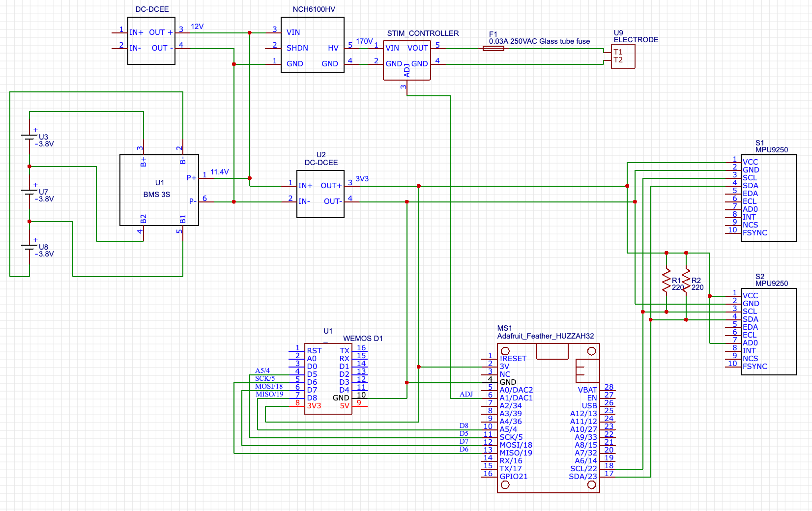Select resistor R1 symbol
The width and height of the screenshot is (812, 511).
(x=667, y=281)
